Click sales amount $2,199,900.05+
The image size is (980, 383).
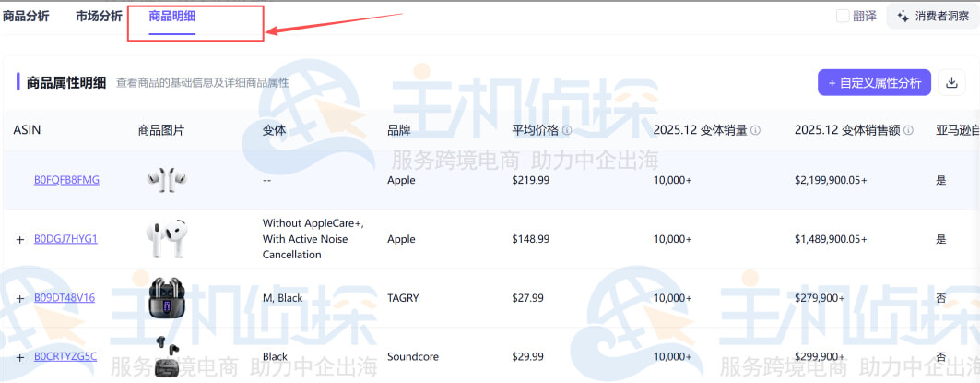click(x=832, y=180)
